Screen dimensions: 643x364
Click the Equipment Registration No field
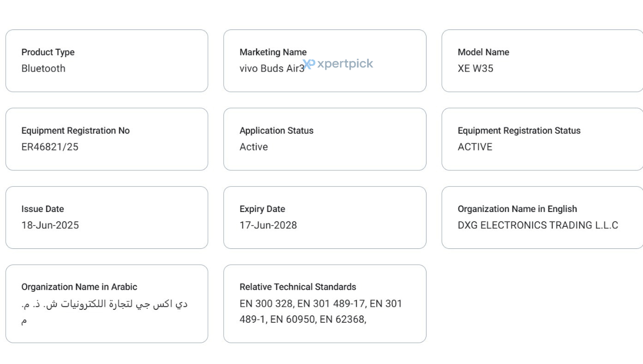(107, 139)
